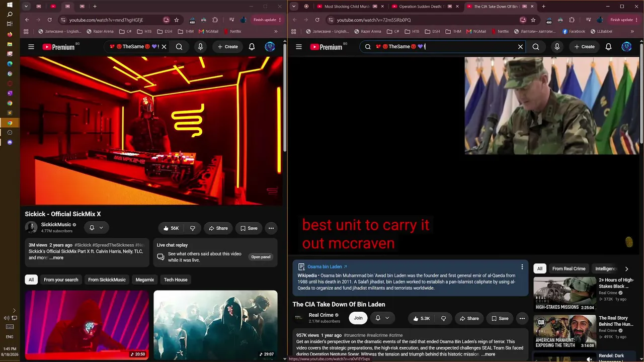Viewport: 644px width, 362px height.
Task: Click the search magnifier button in left window
Action: click(x=179, y=47)
